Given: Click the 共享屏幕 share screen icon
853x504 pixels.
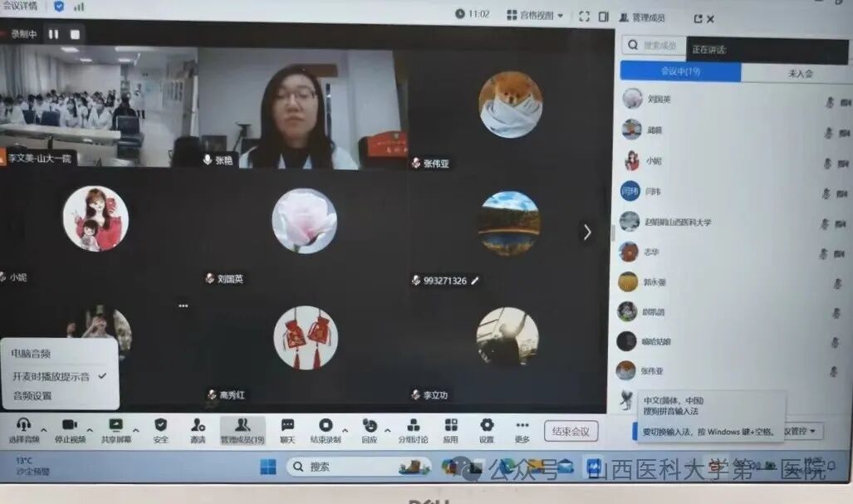Looking at the screenshot, I should click(116, 424).
